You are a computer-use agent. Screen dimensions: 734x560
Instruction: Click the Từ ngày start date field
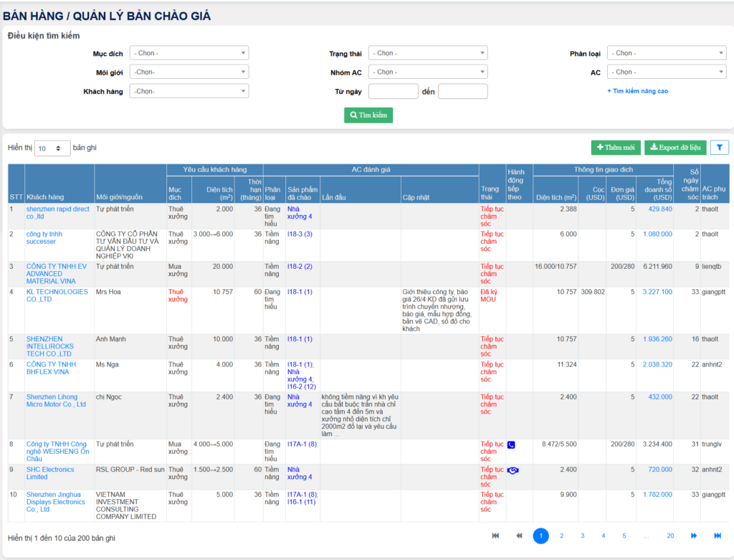point(393,91)
